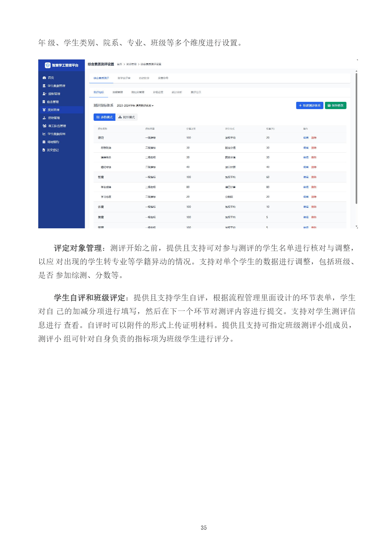Select the 附加分管理 sub-tab
This screenshot has height=555, width=392.
(x=138, y=92)
